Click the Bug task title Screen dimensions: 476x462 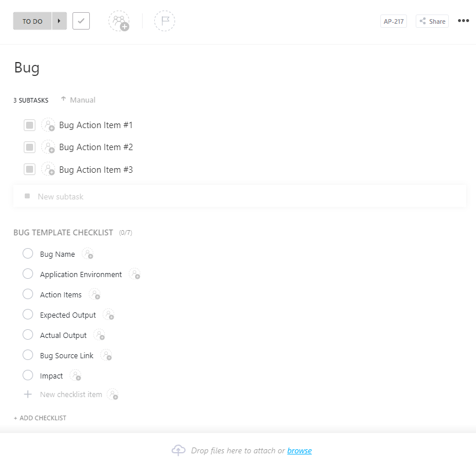(27, 68)
